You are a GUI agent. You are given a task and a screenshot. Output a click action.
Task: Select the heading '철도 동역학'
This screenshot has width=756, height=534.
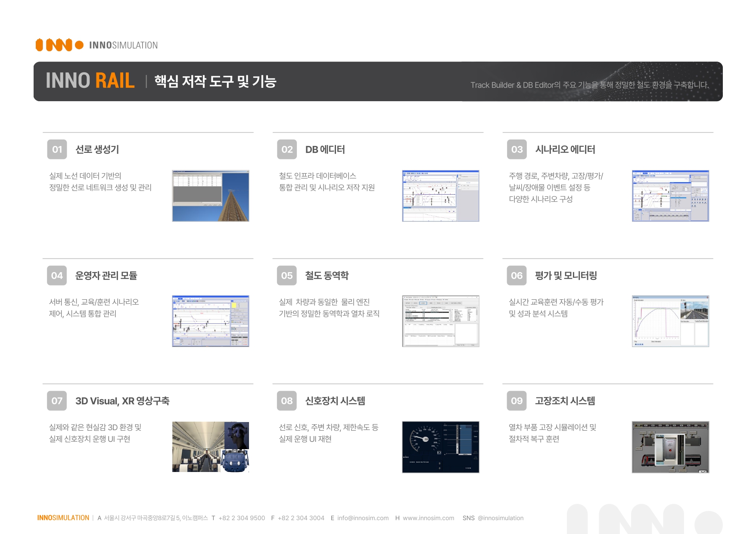click(327, 276)
